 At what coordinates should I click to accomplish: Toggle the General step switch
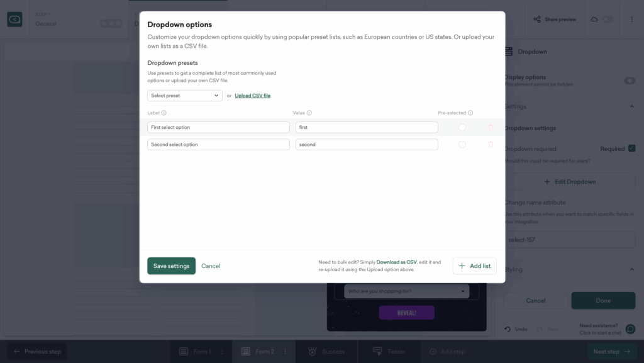click(111, 23)
